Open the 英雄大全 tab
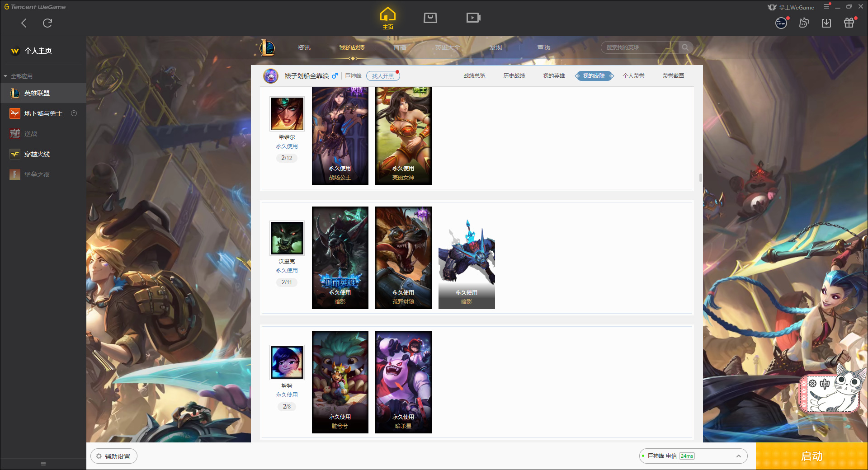This screenshot has height=470, width=868. (x=448, y=47)
